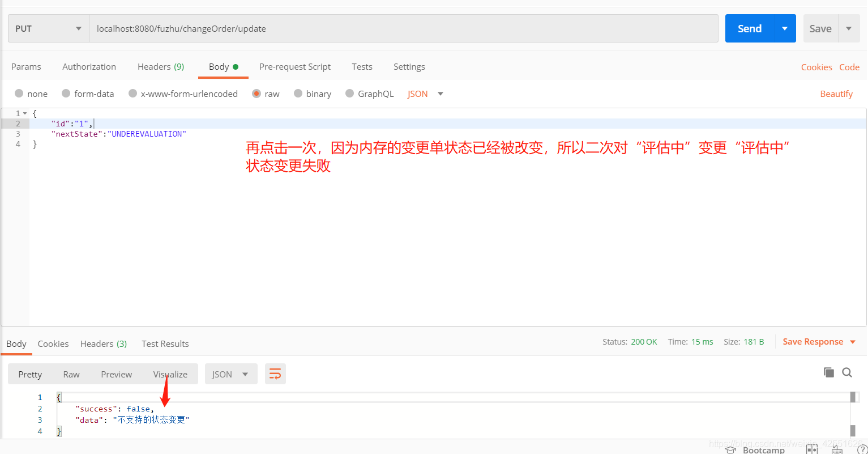Click the 200 OK status value

644,342
